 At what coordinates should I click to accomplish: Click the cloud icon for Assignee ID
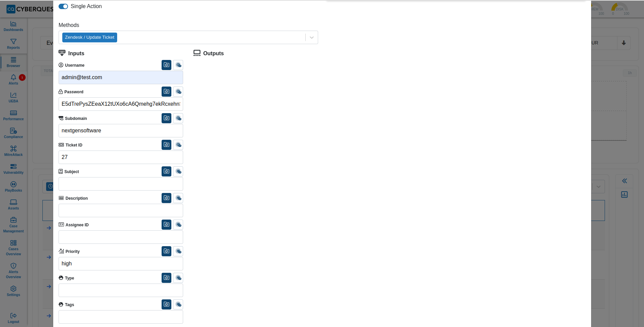pos(178,225)
